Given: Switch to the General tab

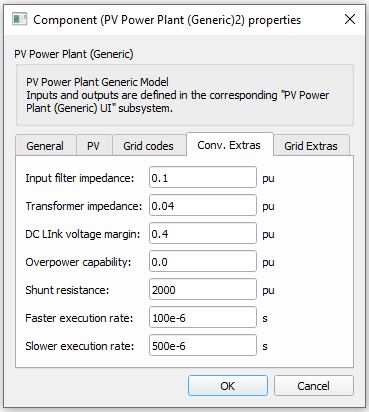Looking at the screenshot, I should [45, 146].
